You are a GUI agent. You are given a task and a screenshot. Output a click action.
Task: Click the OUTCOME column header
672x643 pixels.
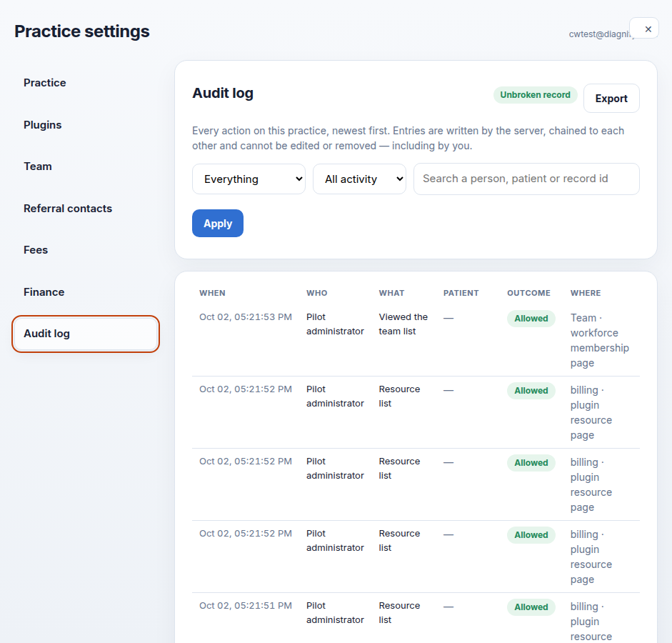point(528,293)
